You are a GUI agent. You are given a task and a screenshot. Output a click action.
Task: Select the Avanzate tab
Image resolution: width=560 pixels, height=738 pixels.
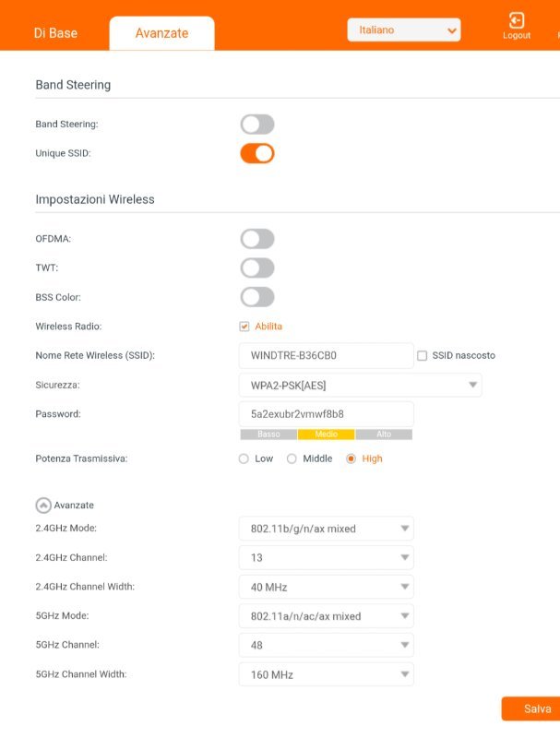click(x=161, y=33)
